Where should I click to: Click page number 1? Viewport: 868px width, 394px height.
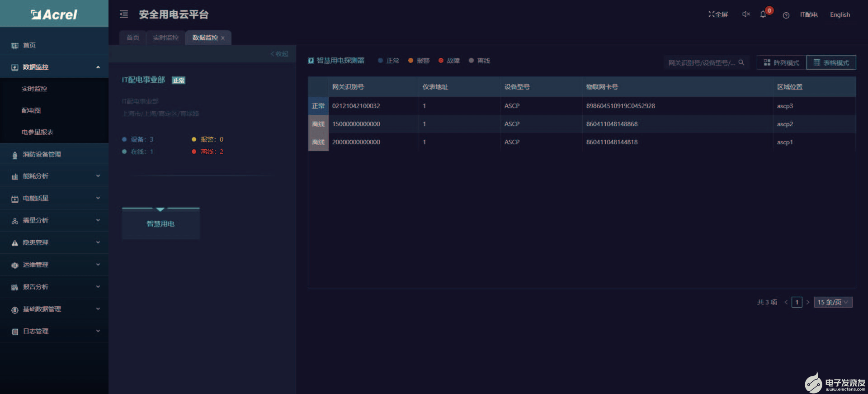pos(797,302)
